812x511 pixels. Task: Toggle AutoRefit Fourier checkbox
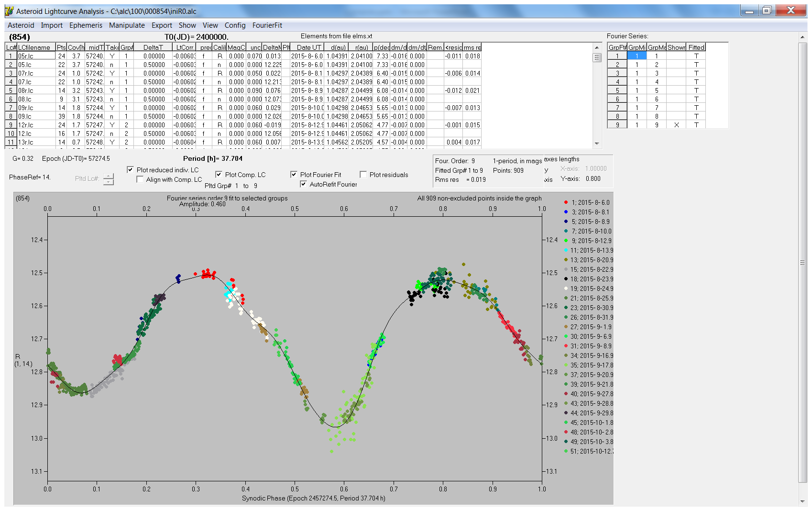(x=303, y=184)
